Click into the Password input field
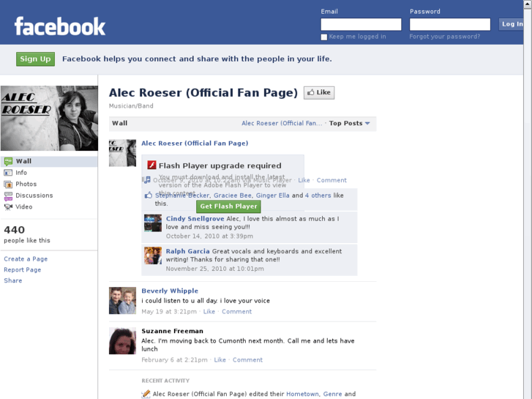Screen dimensions: 532x399 [450, 24]
